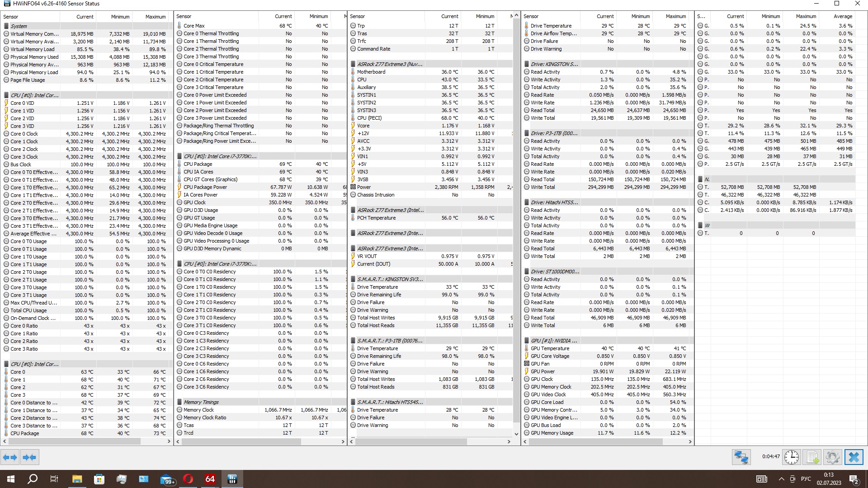Viewport: 868px width, 488px height.
Task: Click the expand columns arrows button
Action: tap(9, 457)
